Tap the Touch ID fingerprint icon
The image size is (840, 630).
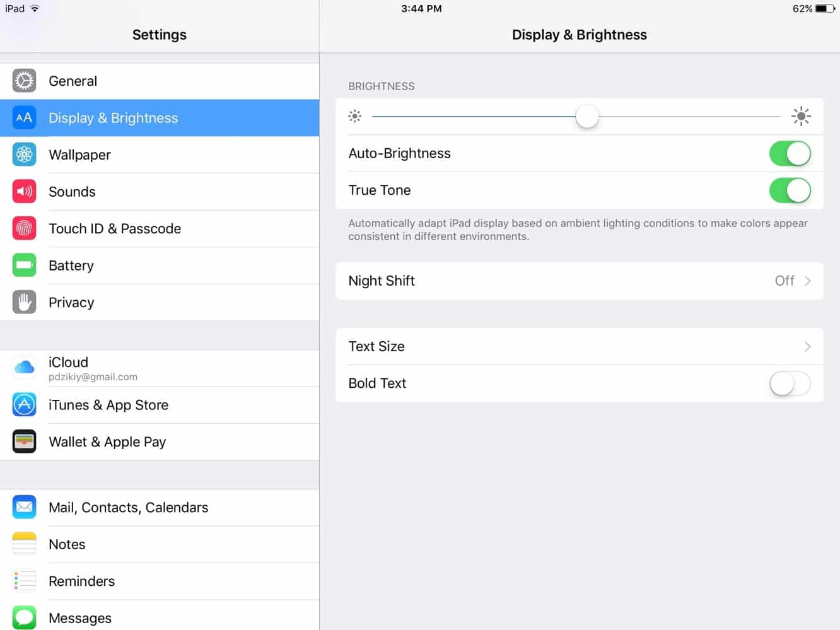coord(24,228)
